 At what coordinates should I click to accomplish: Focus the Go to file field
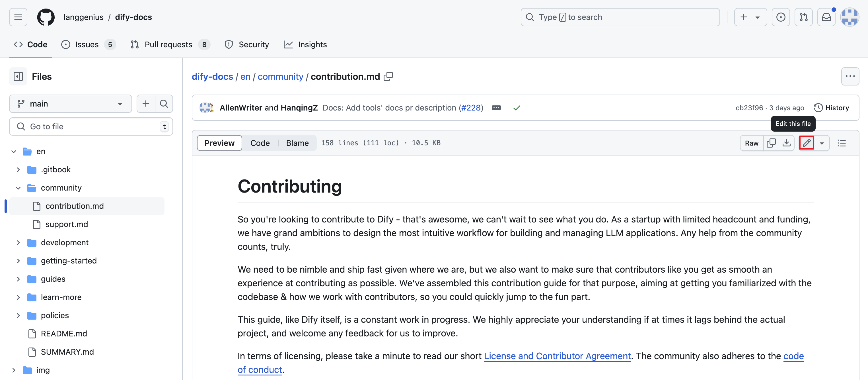point(91,126)
